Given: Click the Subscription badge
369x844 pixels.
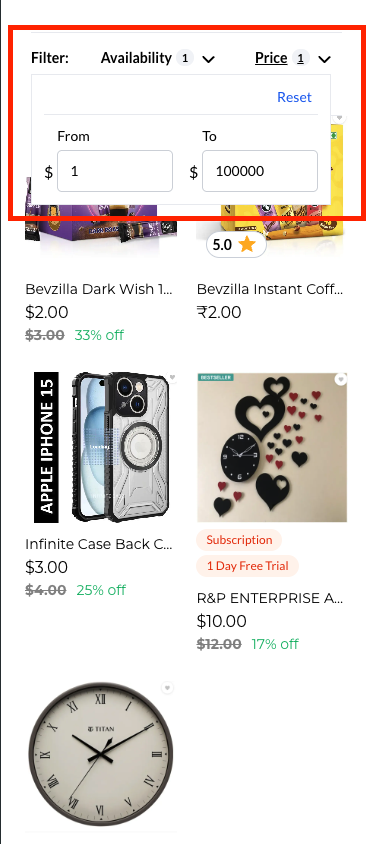Looking at the screenshot, I should tap(239, 540).
